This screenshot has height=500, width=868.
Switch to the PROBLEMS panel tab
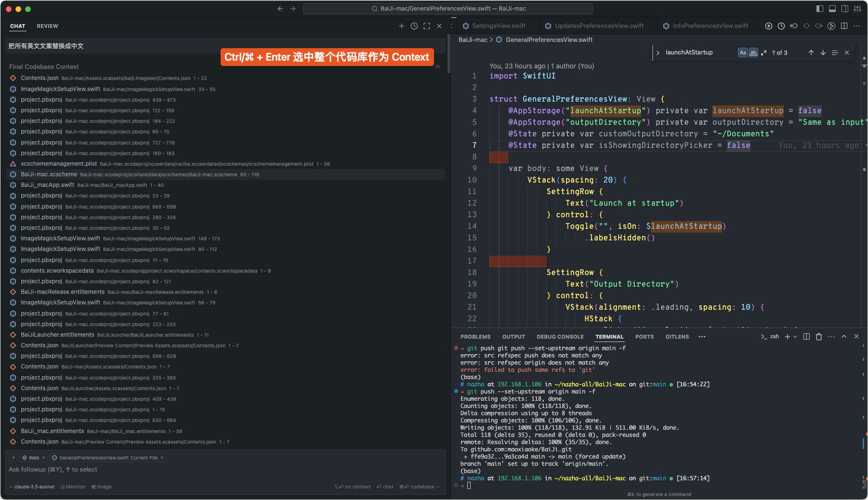(475, 337)
